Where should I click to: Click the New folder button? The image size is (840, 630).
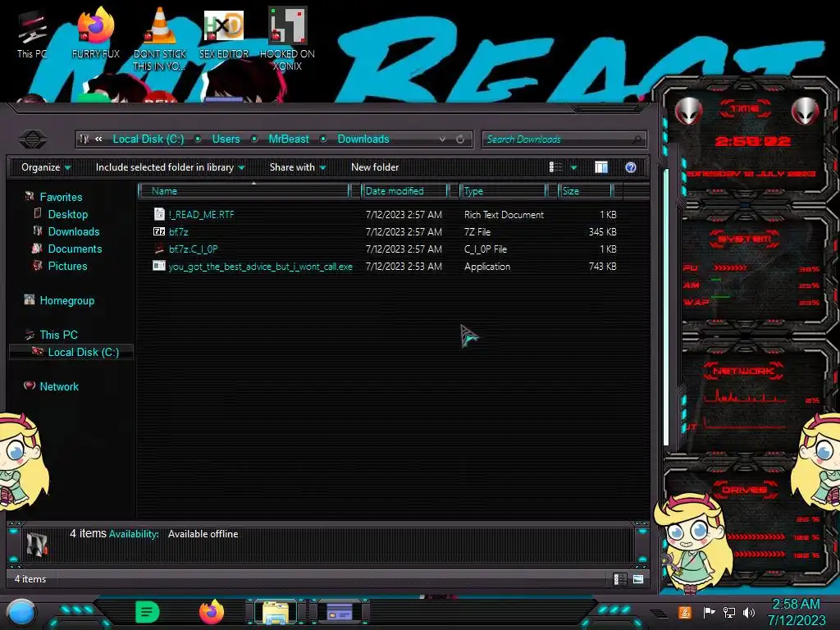(x=375, y=167)
